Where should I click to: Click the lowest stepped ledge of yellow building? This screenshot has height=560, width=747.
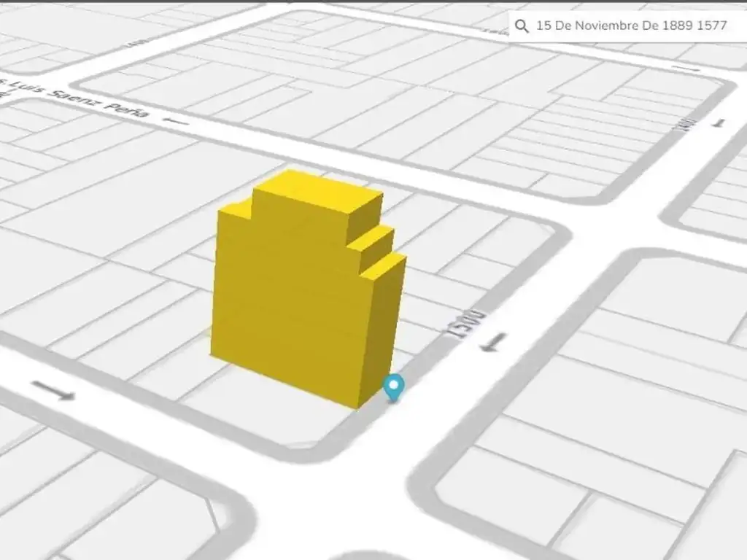pos(384,265)
